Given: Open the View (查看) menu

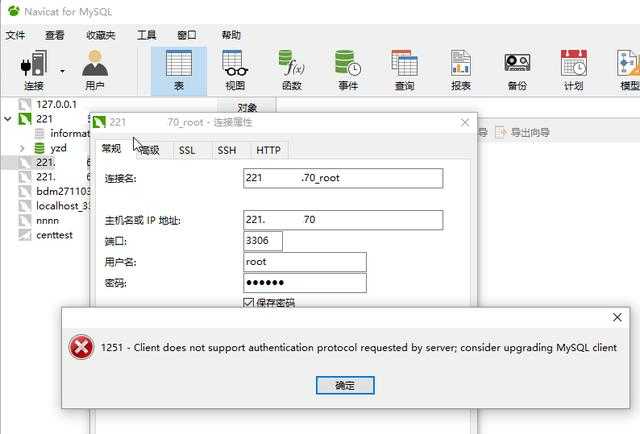Looking at the screenshot, I should (55, 35).
